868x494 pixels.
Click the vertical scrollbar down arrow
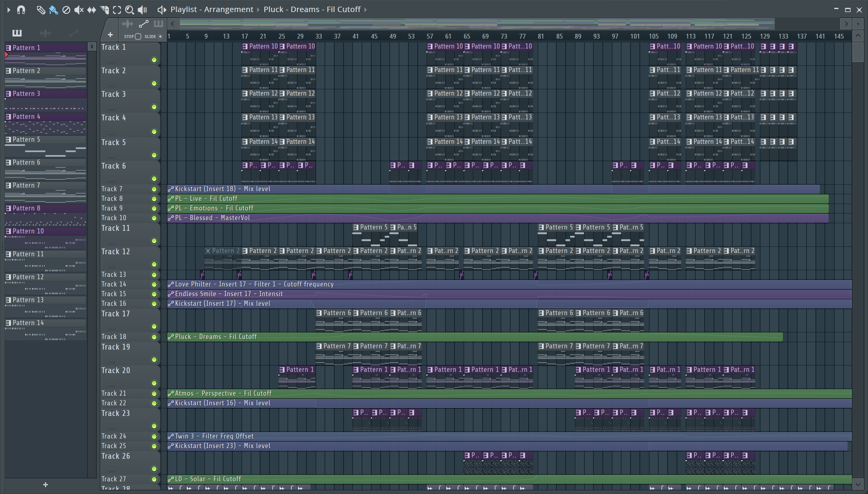coord(858,484)
